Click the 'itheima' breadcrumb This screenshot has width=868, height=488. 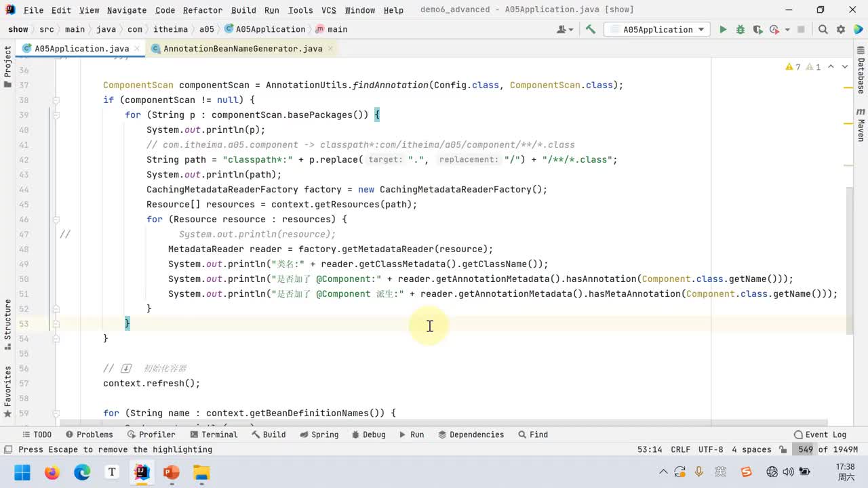170,29
